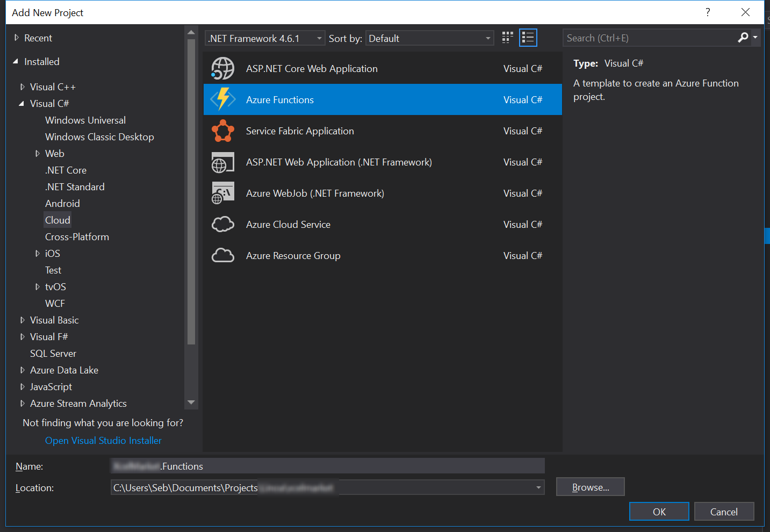The width and height of the screenshot is (770, 532).
Task: Expand the Visual C++ tree node
Action: [x=22, y=87]
